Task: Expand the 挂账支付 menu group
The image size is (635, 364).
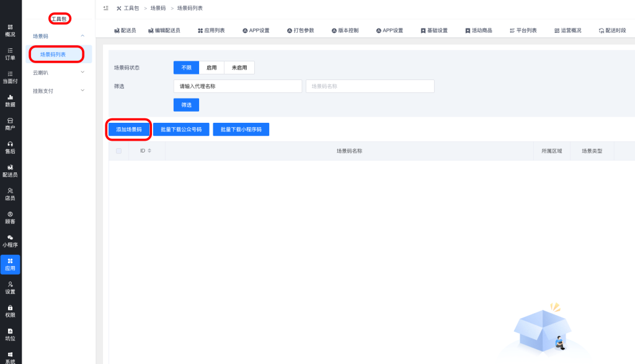Action: (x=82, y=91)
